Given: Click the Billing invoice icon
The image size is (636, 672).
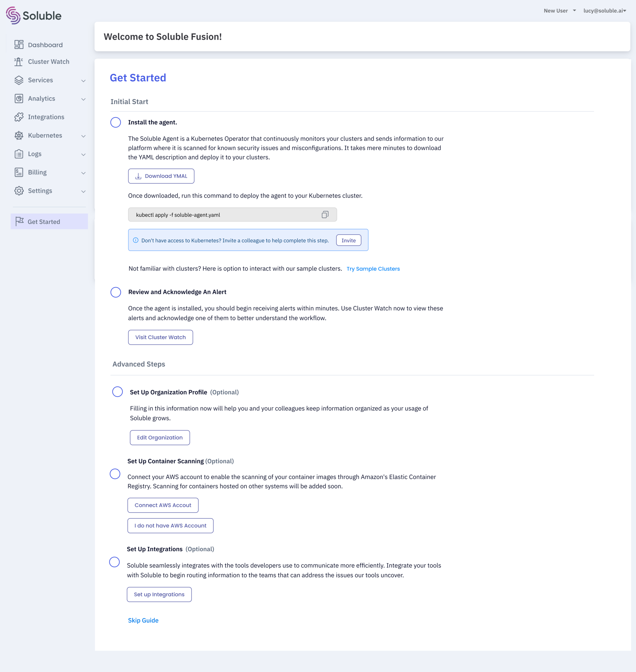Looking at the screenshot, I should pos(19,172).
